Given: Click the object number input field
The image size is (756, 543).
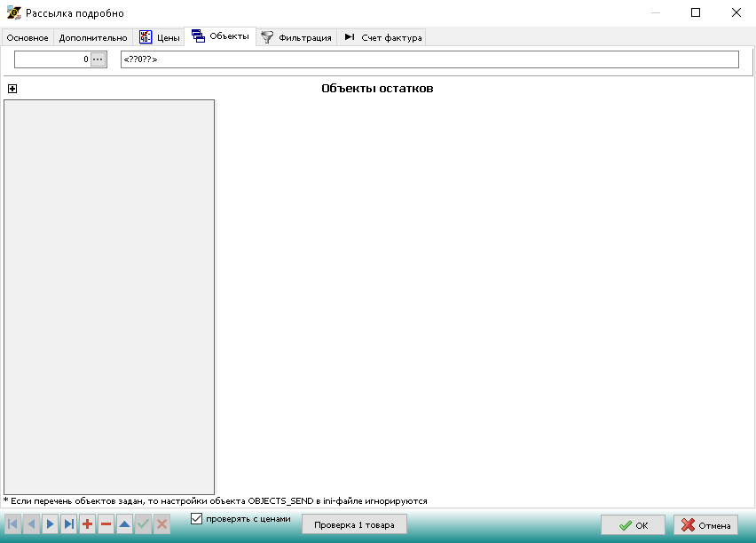Looking at the screenshot, I should pos(52,59).
